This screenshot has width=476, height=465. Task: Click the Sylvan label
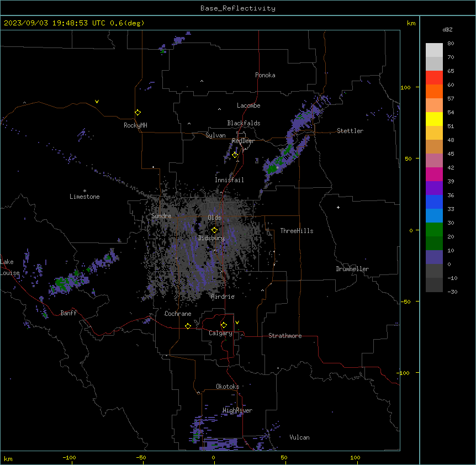(215, 135)
